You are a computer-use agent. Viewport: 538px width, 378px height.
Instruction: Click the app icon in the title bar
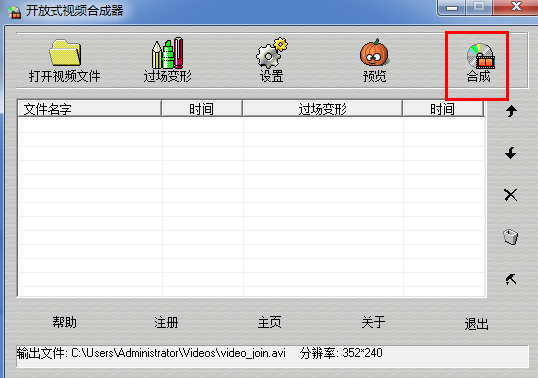click(x=14, y=12)
